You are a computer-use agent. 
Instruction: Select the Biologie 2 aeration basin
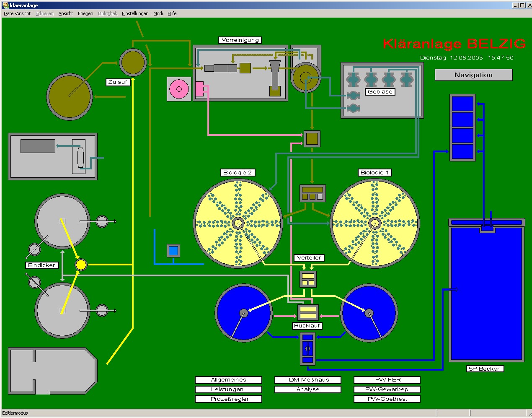[x=238, y=223]
